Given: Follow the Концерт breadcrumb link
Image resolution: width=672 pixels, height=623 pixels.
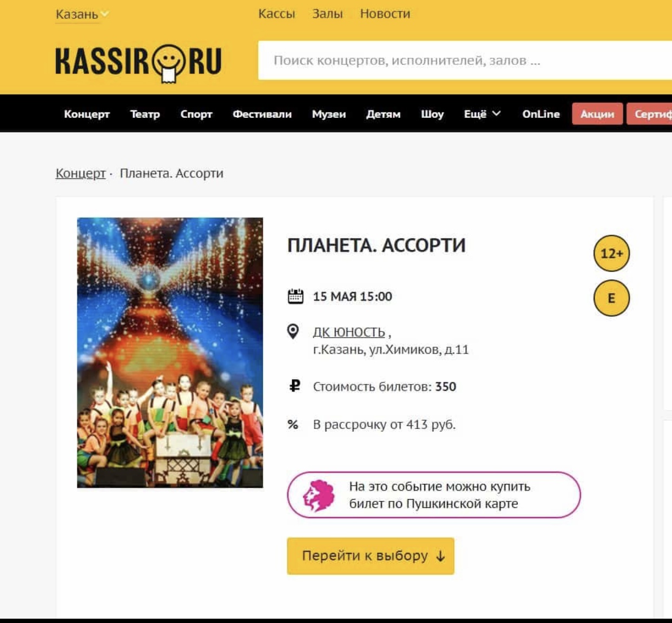Looking at the screenshot, I should pos(81,174).
